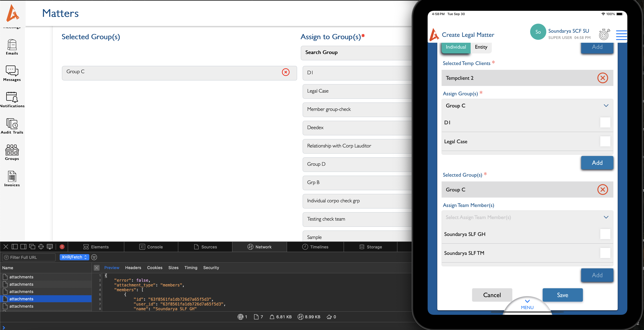This screenshot has height=330, width=644.
Task: Check the Soundarya SLF GH member checkbox
Action: [x=605, y=234]
